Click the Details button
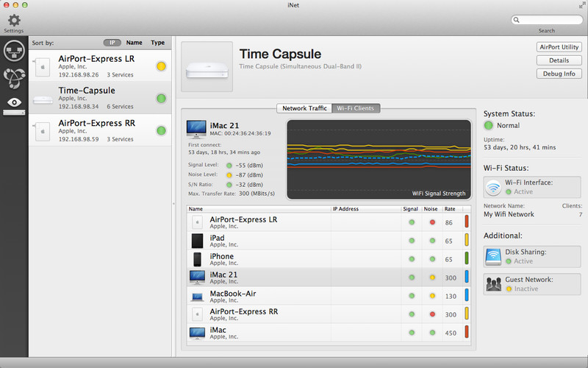Screen dimensions: 588x368 pos(559,60)
